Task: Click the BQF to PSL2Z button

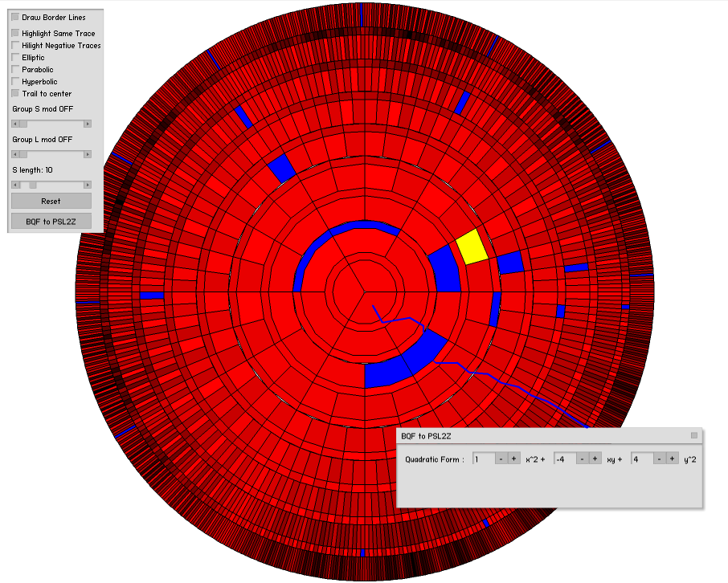Action: pos(51,220)
